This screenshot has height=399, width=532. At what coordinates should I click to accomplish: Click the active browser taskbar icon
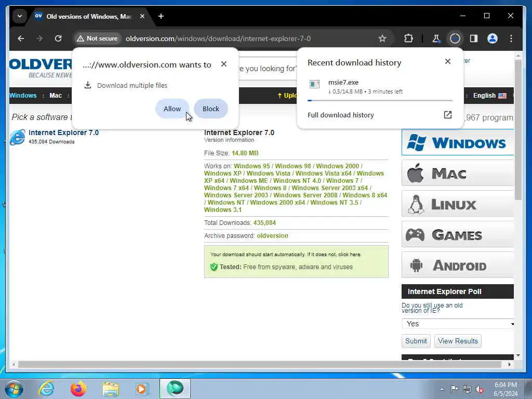coord(175,389)
